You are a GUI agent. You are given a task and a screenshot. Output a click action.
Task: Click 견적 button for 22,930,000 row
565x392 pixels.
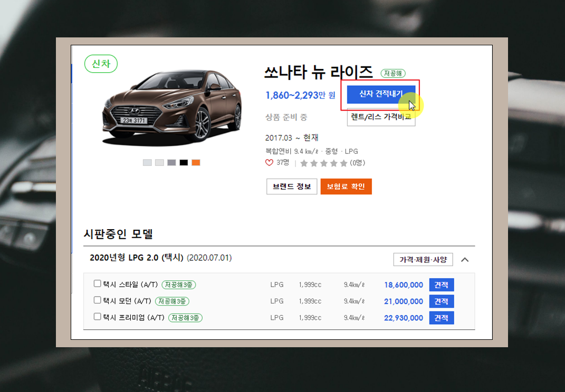tap(442, 318)
